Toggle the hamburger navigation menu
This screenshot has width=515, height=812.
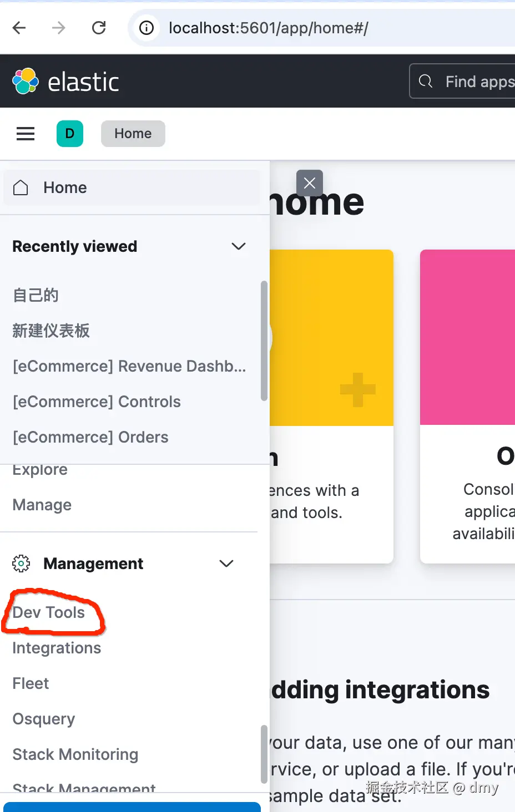tap(26, 134)
